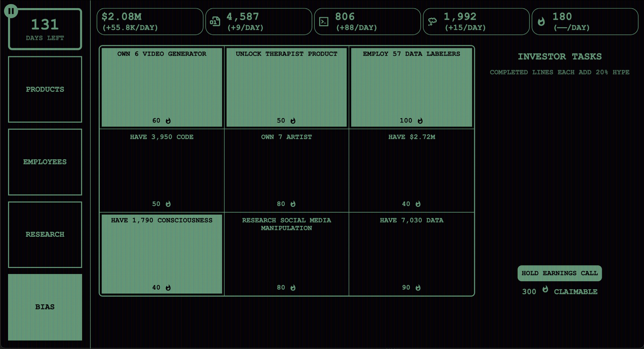Pause the game with the pause icon
The image size is (644, 349).
click(x=11, y=11)
